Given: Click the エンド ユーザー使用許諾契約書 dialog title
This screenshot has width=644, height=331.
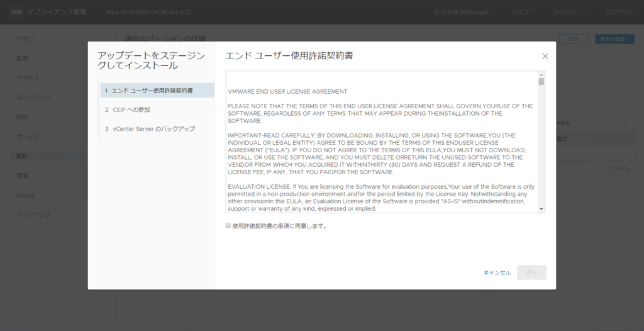Looking at the screenshot, I should 289,56.
